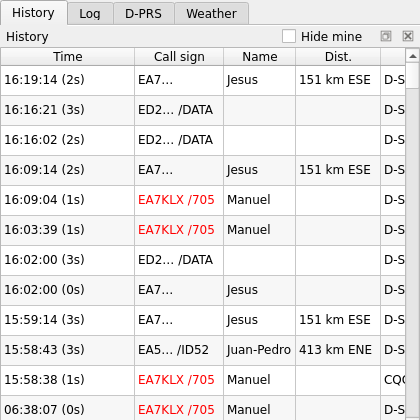Click ED2... /DATA in the 16:02:00 (3s) row
This screenshot has width=420, height=420.
tap(179, 260)
